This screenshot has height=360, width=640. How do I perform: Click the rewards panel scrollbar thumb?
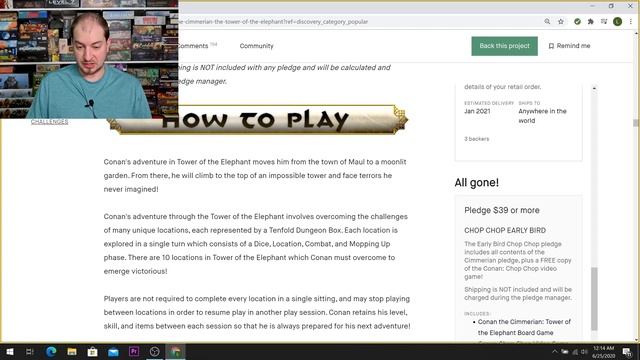click(x=594, y=299)
